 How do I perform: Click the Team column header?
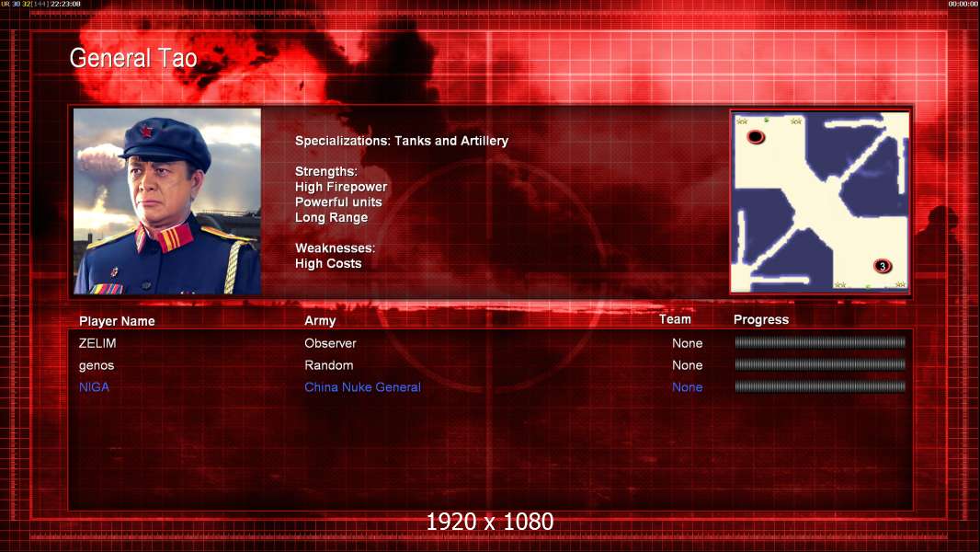click(675, 319)
